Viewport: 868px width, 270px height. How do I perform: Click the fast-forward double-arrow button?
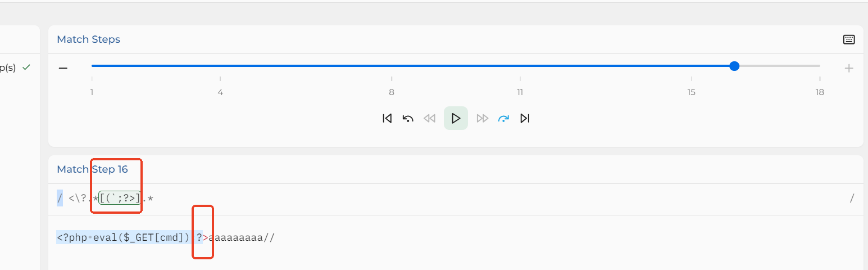(482, 118)
